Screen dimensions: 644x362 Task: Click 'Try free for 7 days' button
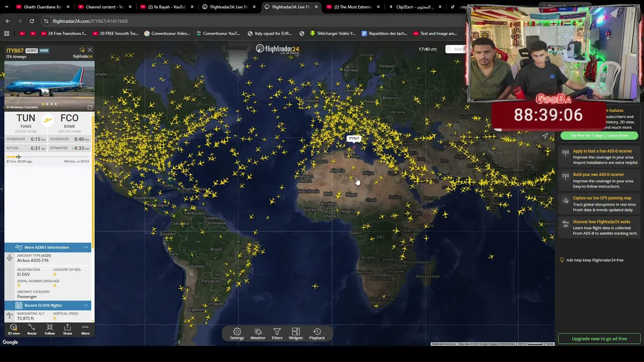[599, 135]
